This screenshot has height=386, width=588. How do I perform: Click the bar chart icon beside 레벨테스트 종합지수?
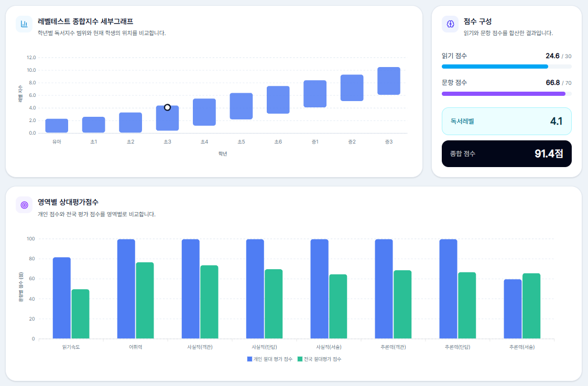click(x=24, y=24)
